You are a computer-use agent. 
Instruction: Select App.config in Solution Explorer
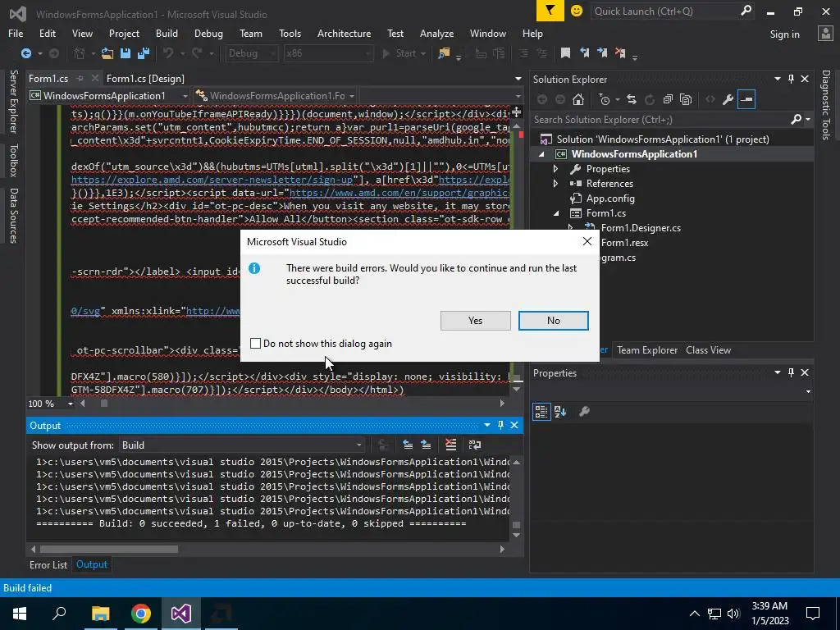click(610, 199)
